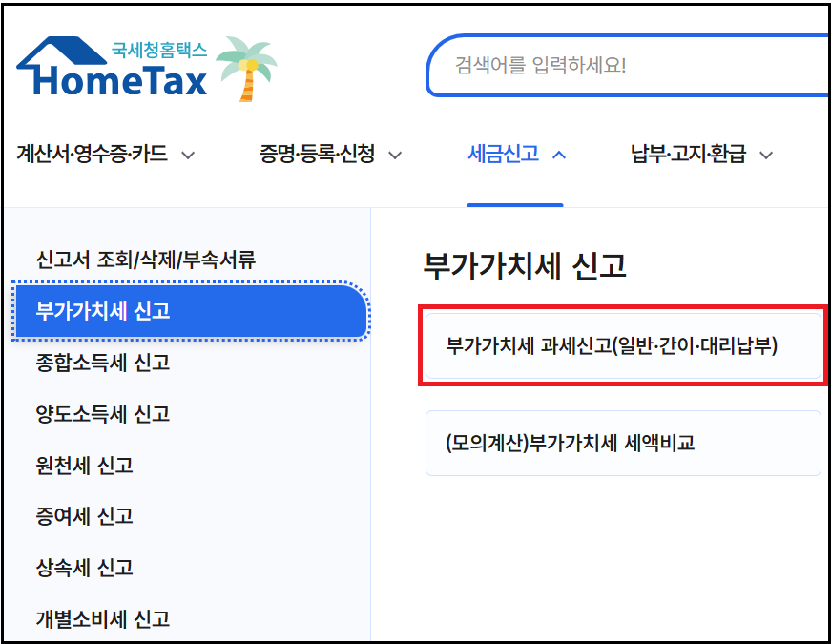Collapse chevron next to 세금신고
Screen dimensions: 831x644
(x=559, y=155)
